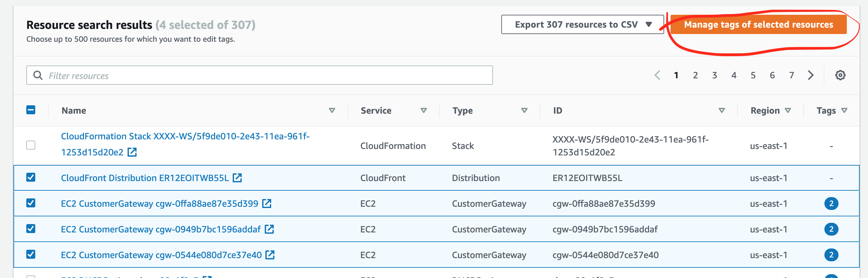Jump to page 7 of results
Screen dimensions: 868x278
pos(791,75)
